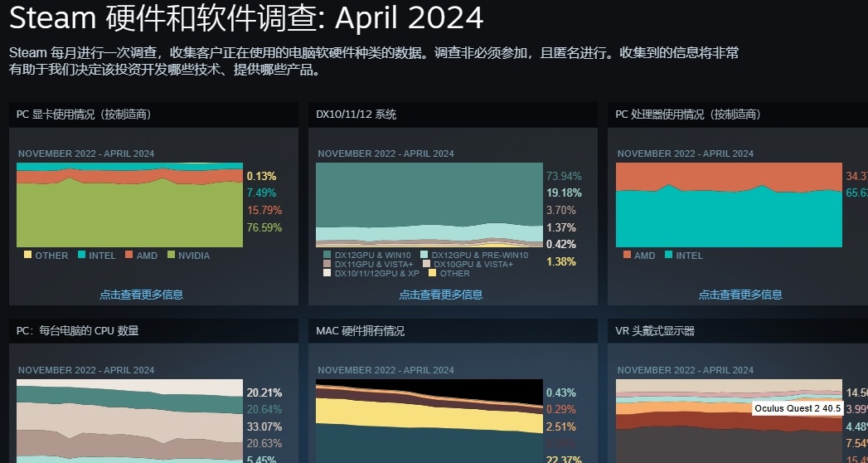The height and width of the screenshot is (463, 868).
Task: Click the 4.48% value in VR chart
Action: pos(857,427)
